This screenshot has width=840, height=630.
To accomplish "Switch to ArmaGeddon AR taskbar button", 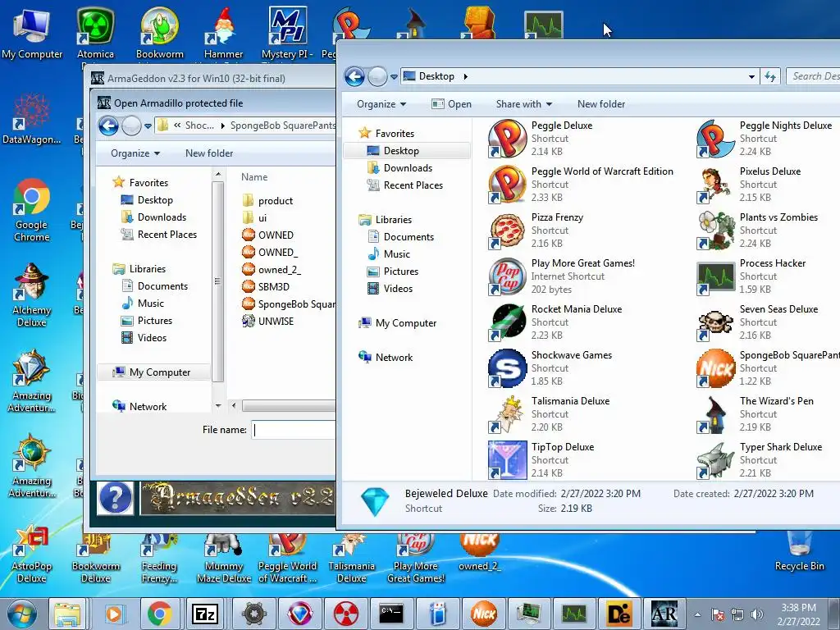I will pos(664,614).
